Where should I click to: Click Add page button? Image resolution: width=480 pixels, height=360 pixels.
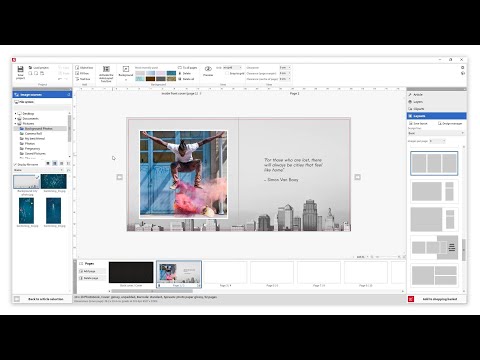tap(92, 271)
